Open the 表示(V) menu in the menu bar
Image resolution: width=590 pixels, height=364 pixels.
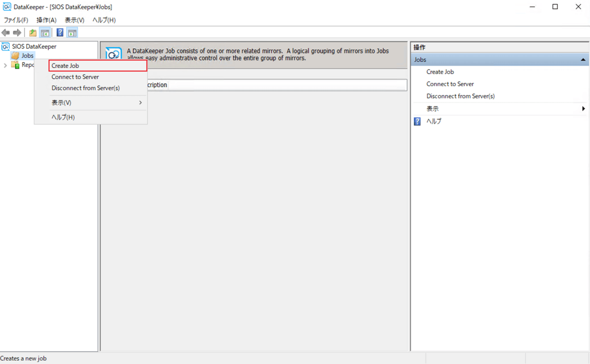(75, 20)
